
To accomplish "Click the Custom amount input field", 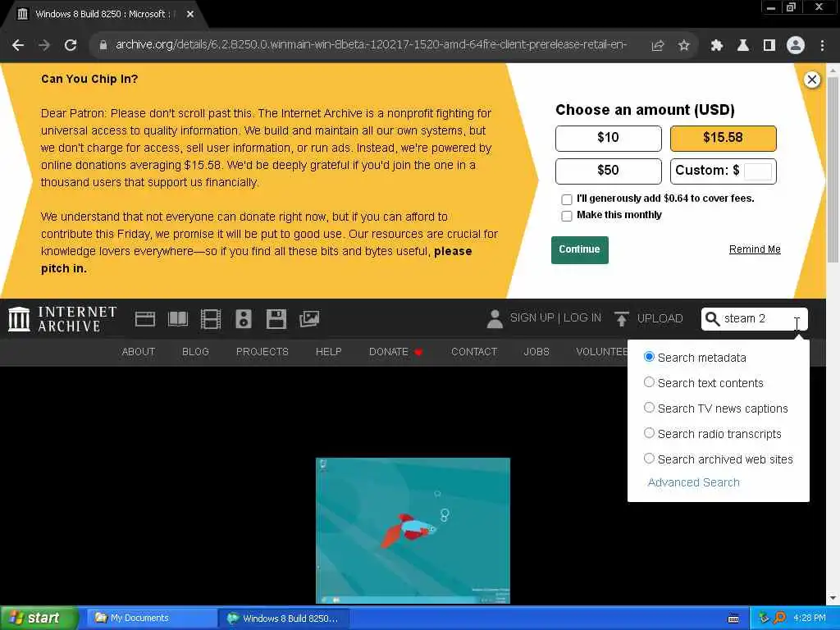I will coord(757,171).
